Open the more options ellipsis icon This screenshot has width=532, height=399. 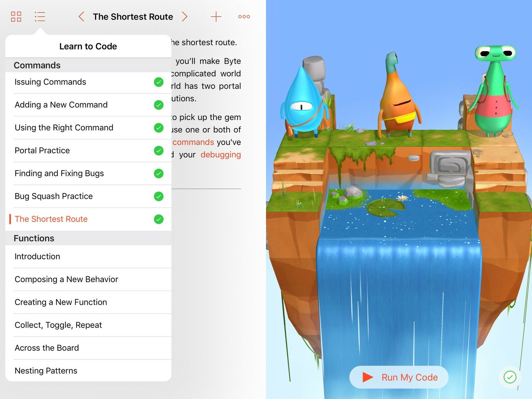pyautogui.click(x=244, y=17)
